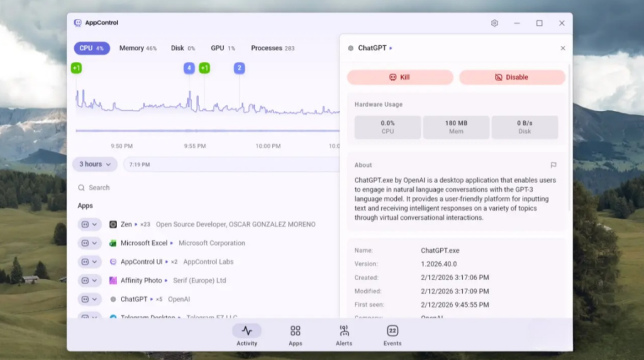Open the 3 hours time range dropdown
This screenshot has height=360, width=644.
point(95,164)
